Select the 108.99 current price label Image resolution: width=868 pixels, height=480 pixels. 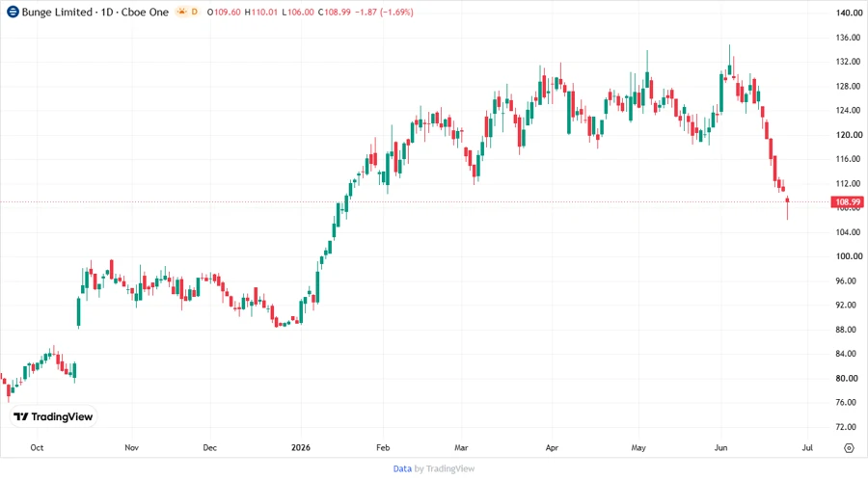pyautogui.click(x=848, y=201)
